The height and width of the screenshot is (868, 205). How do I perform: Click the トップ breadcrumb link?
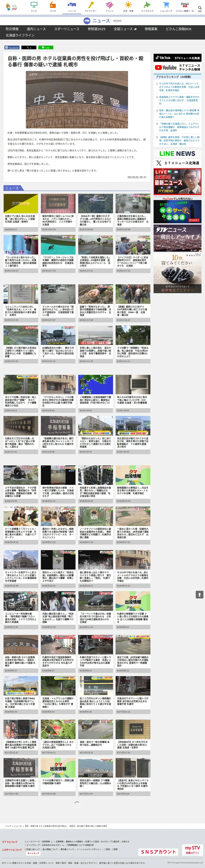(x=8, y=826)
